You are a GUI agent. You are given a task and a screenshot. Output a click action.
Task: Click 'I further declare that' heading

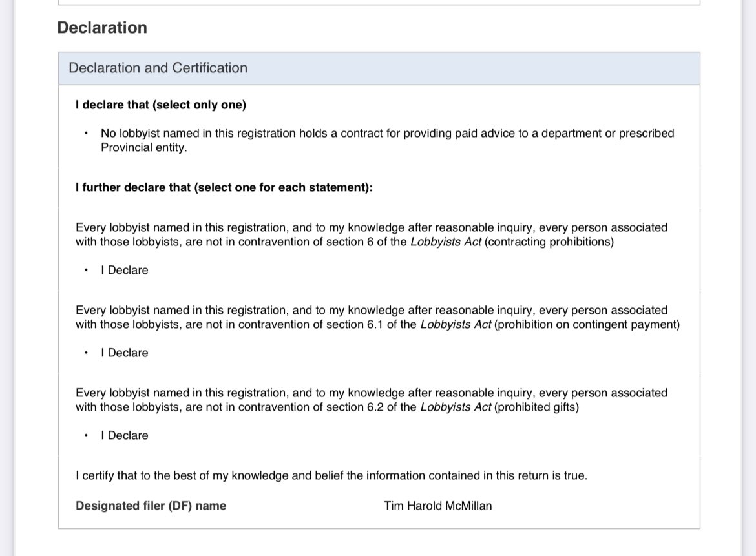tap(224, 187)
